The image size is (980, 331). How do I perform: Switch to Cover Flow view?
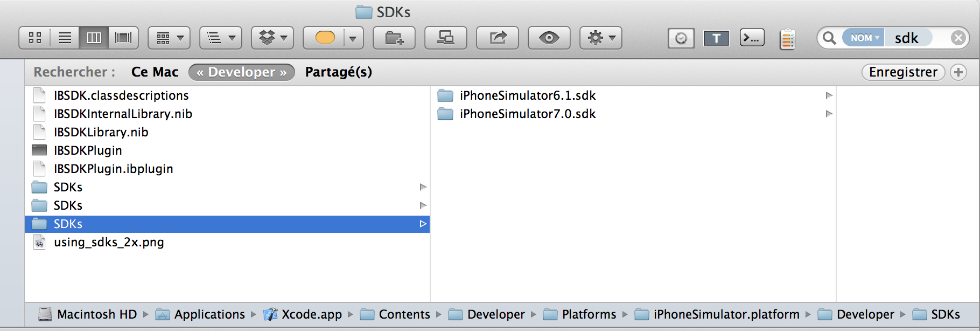[x=123, y=38]
